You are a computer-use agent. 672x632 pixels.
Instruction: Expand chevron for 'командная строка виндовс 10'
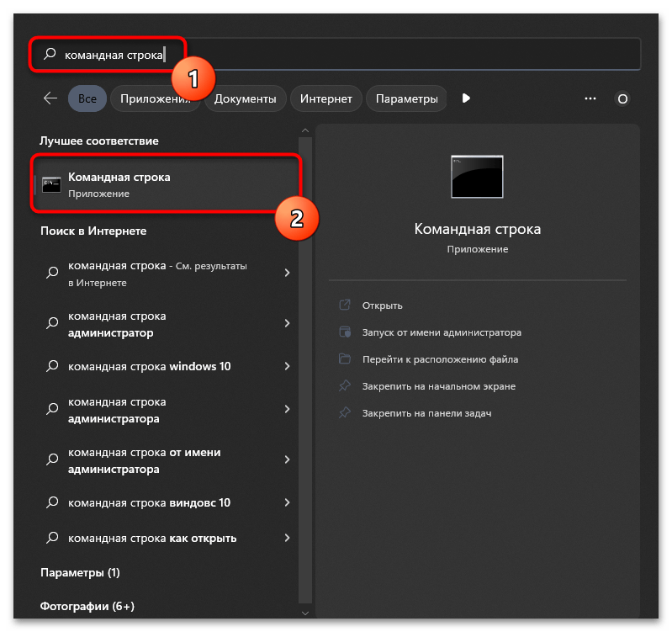(x=287, y=502)
